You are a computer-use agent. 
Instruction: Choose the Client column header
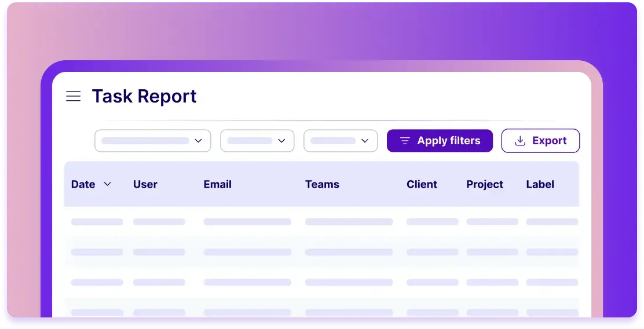(x=422, y=184)
